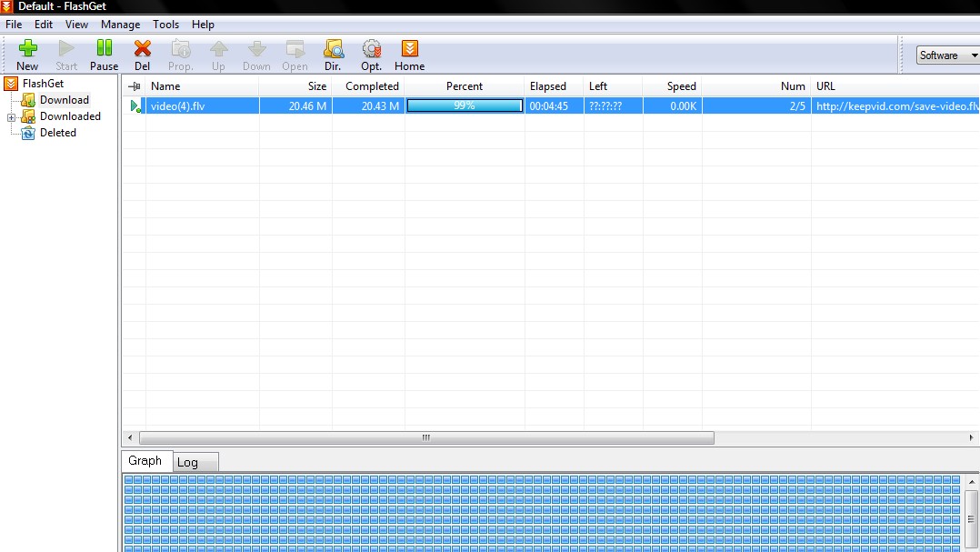Select the FlashGet root tree node

tap(43, 83)
